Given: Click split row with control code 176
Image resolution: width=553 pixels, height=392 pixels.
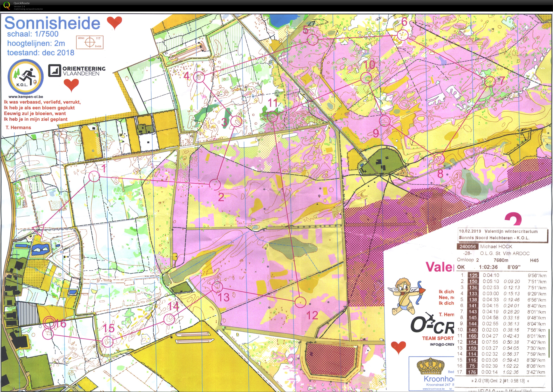Looking at the screenshot, I should 502,372.
